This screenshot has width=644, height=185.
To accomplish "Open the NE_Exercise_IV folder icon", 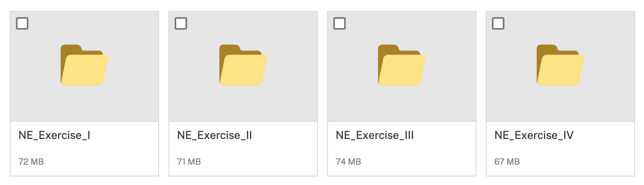I will tap(560, 65).
